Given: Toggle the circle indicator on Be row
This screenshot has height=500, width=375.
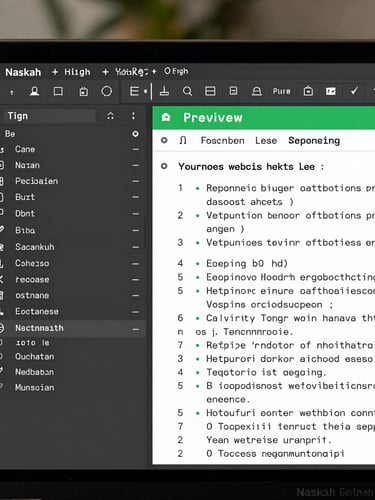Looking at the screenshot, I should point(135,134).
